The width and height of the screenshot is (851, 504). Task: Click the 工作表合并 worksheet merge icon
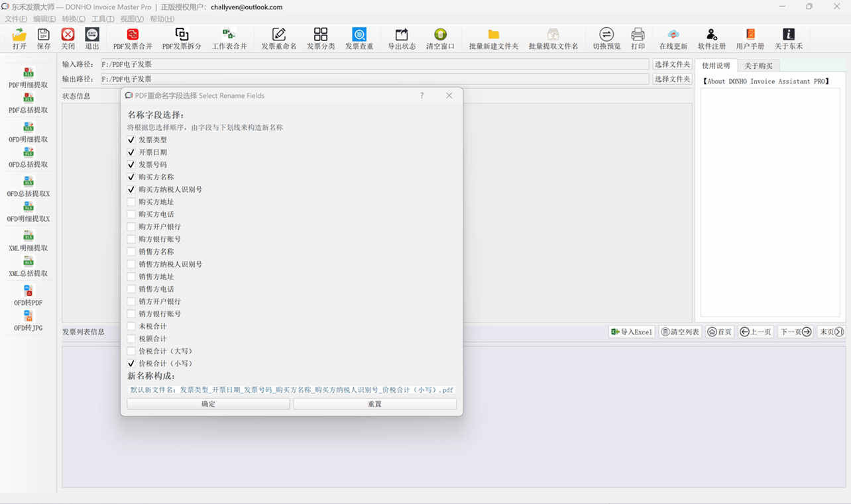[x=229, y=39]
